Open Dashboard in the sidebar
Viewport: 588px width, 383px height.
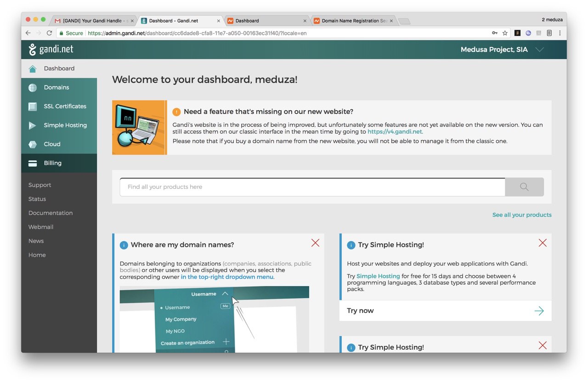(x=59, y=68)
